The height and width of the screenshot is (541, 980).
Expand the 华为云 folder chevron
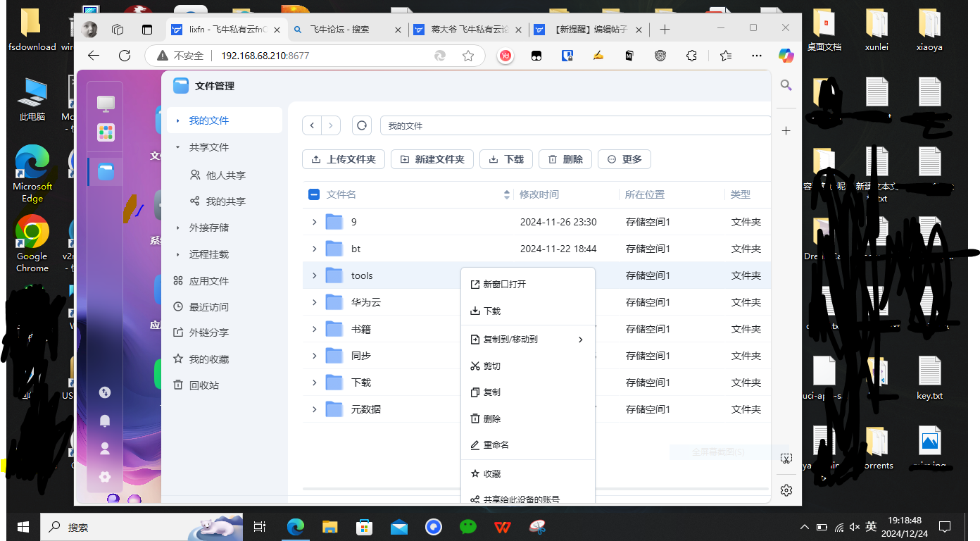(315, 302)
